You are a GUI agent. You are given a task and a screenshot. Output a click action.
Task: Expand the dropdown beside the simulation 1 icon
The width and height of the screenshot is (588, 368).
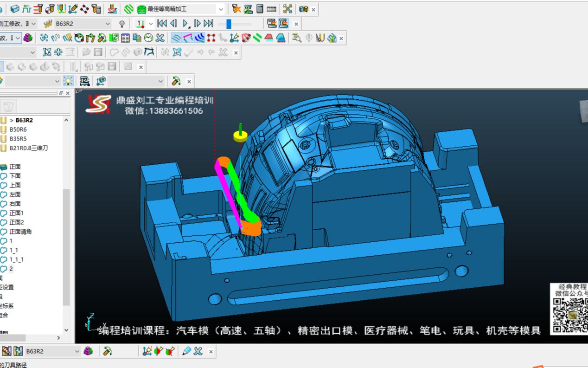click(x=151, y=24)
